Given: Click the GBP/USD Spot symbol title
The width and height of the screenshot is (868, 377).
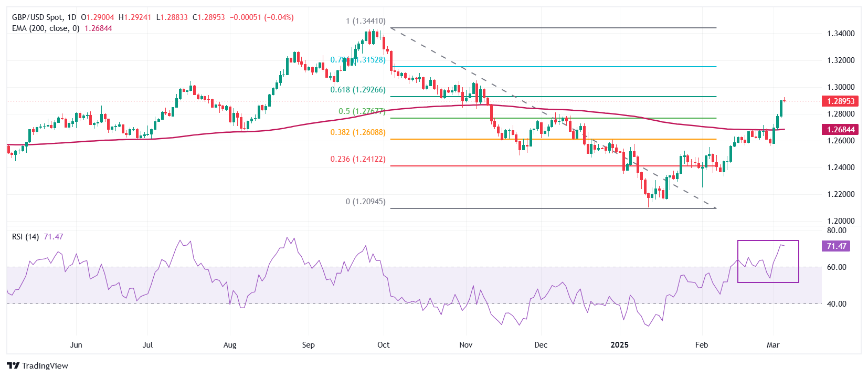Looking at the screenshot, I should pyautogui.click(x=37, y=17).
